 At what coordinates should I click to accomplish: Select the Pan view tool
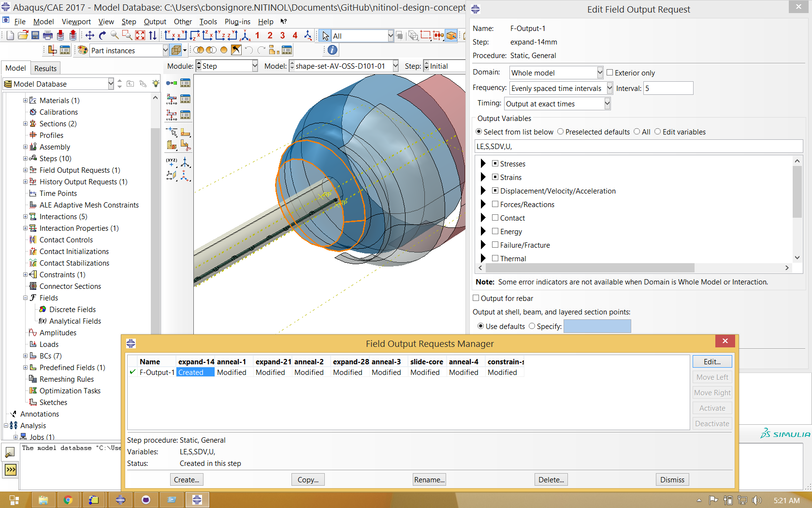(90, 35)
